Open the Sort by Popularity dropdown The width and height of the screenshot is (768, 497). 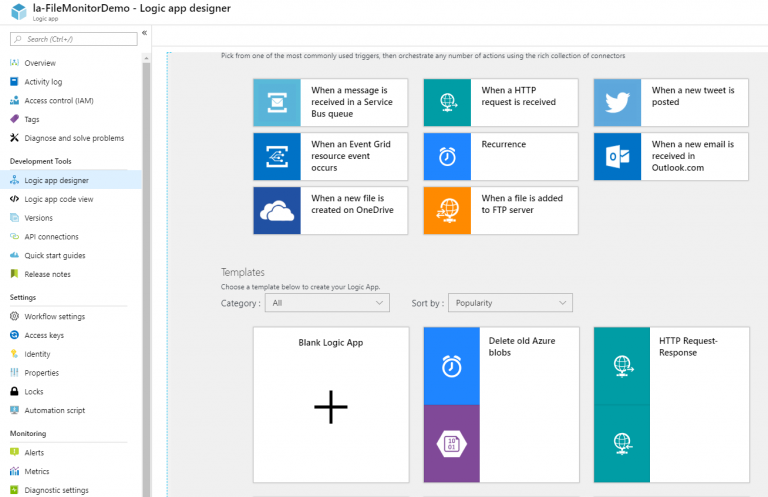[x=510, y=303]
